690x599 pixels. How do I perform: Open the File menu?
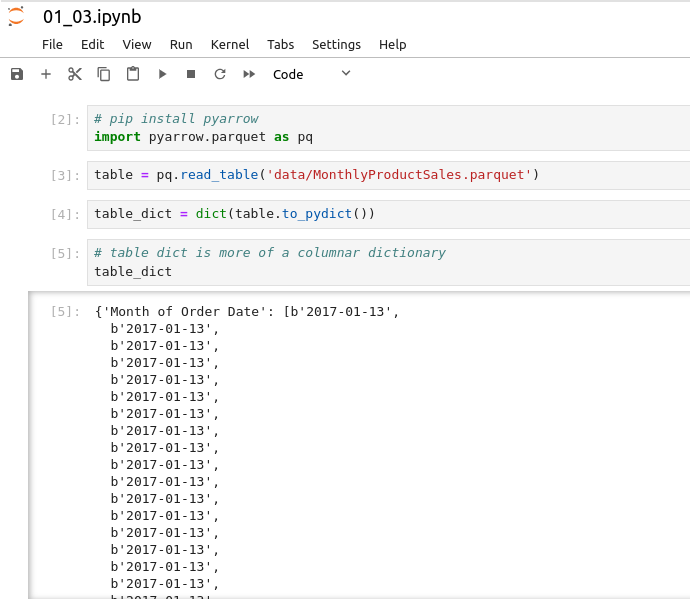click(x=52, y=45)
